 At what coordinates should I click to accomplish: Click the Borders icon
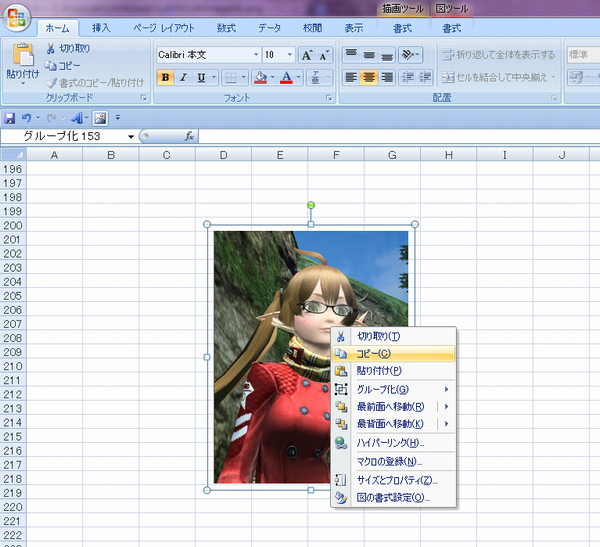231,78
